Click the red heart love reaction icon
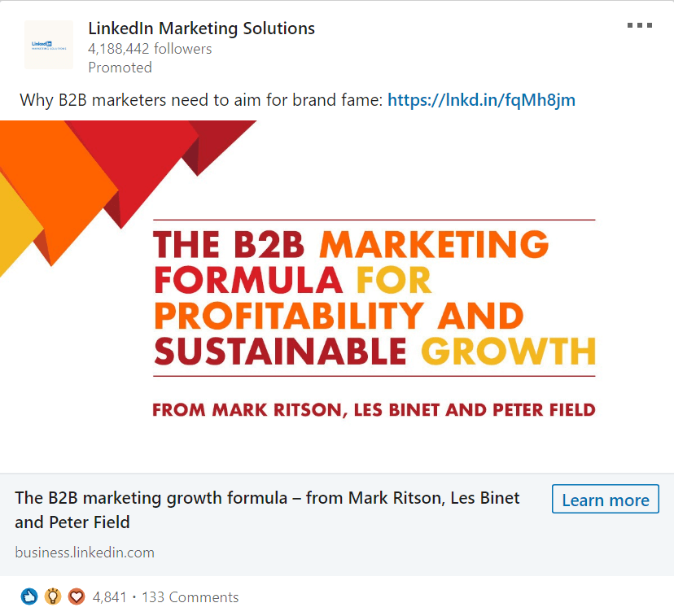This screenshot has height=616, width=674. click(77, 596)
